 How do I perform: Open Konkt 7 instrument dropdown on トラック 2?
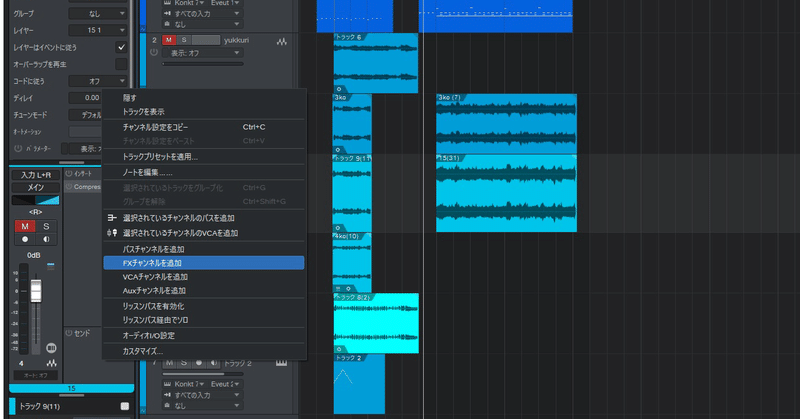[184, 384]
